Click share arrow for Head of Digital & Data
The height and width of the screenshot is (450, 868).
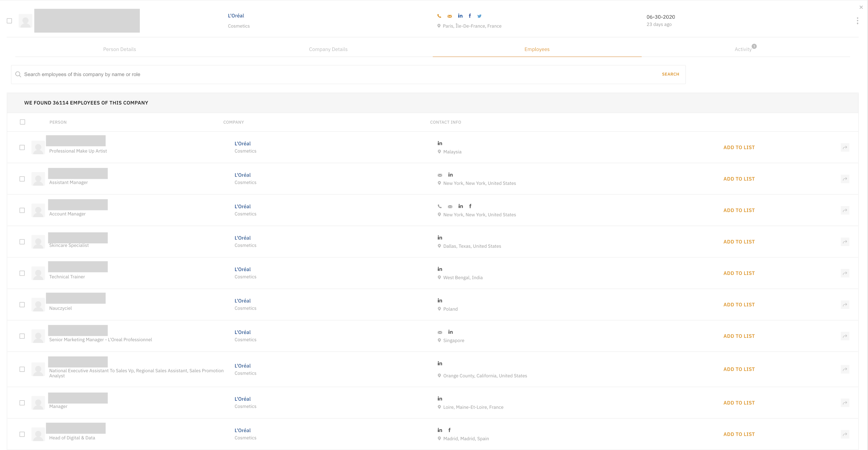click(x=845, y=434)
